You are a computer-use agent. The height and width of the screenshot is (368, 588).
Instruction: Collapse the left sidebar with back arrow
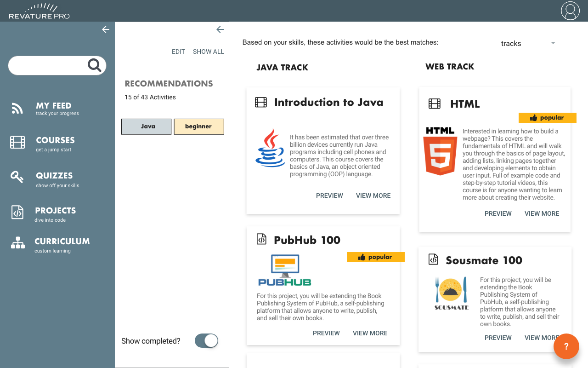[x=106, y=29]
